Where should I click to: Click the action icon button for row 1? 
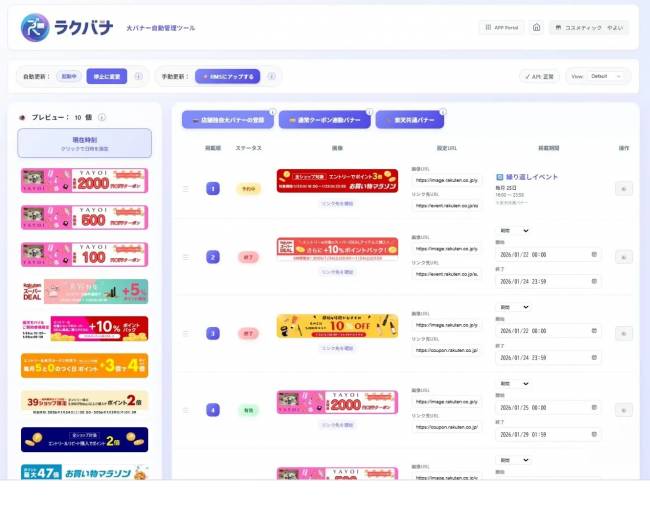pos(623,188)
